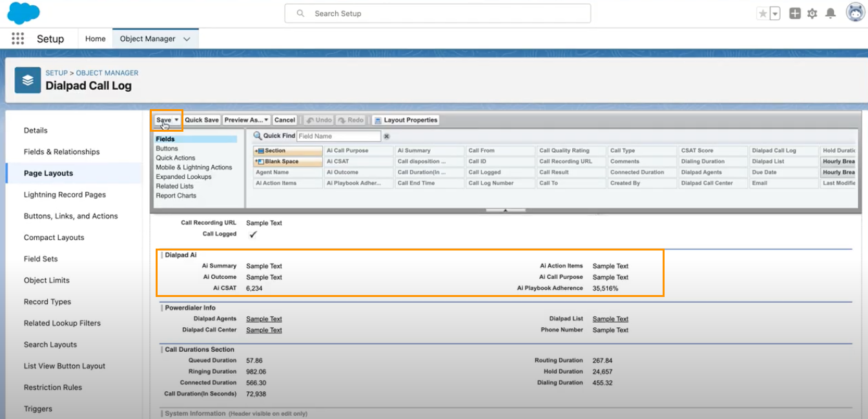Click the Dialpad Call Center palette field
Screen dimensions: 868x419
point(714,183)
